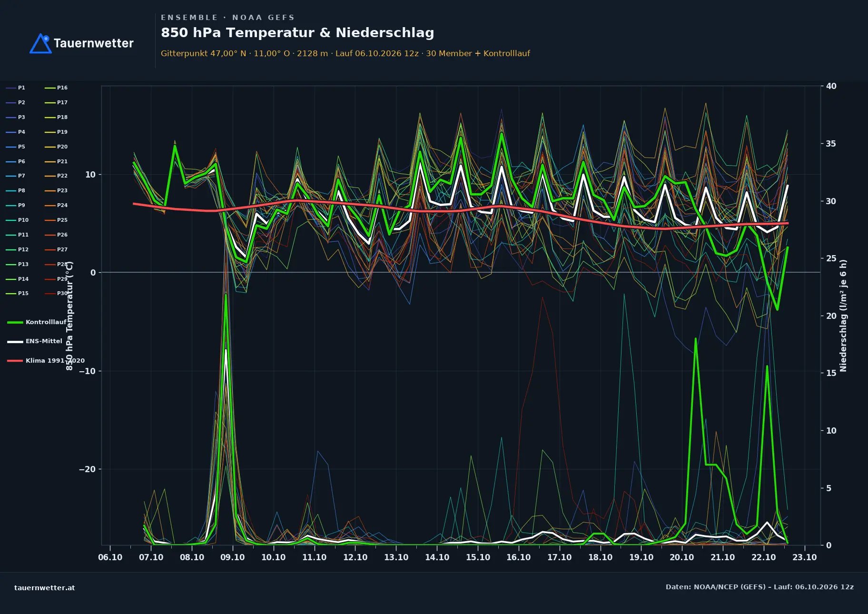The image size is (868, 614).
Task: Click the Tauernwetter mountain logo icon
Action: coord(40,43)
